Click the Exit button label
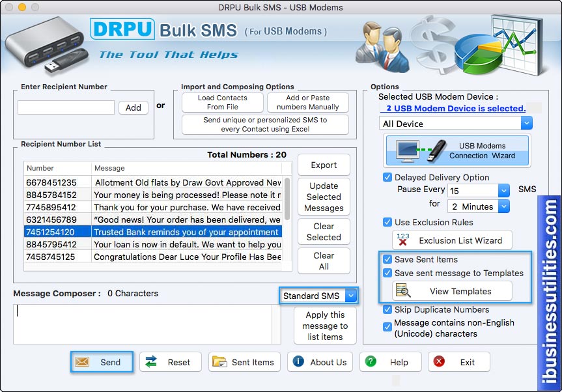Image resolution: width=562 pixels, height=392 pixels. click(x=468, y=362)
